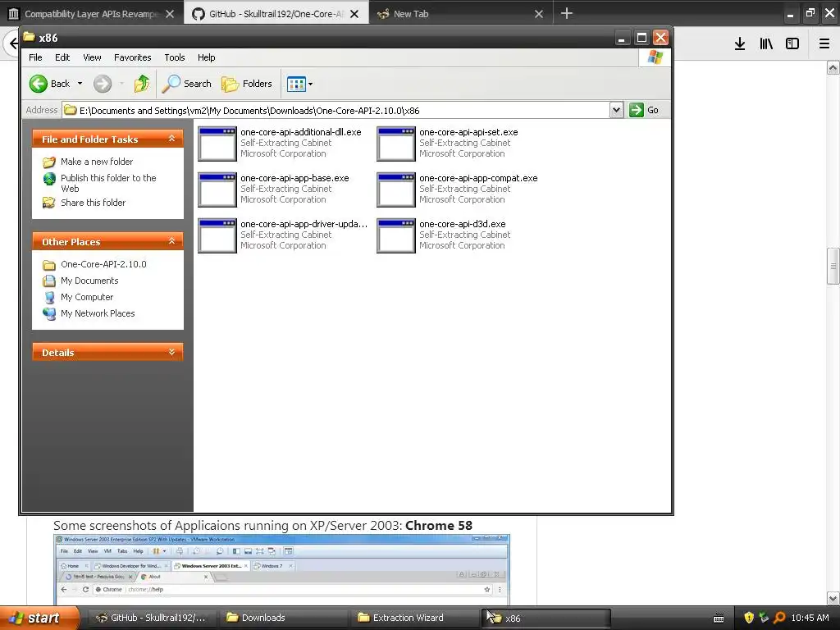This screenshot has width=840, height=630.
Task: Open My Computer in Other Places
Action: 87,297
